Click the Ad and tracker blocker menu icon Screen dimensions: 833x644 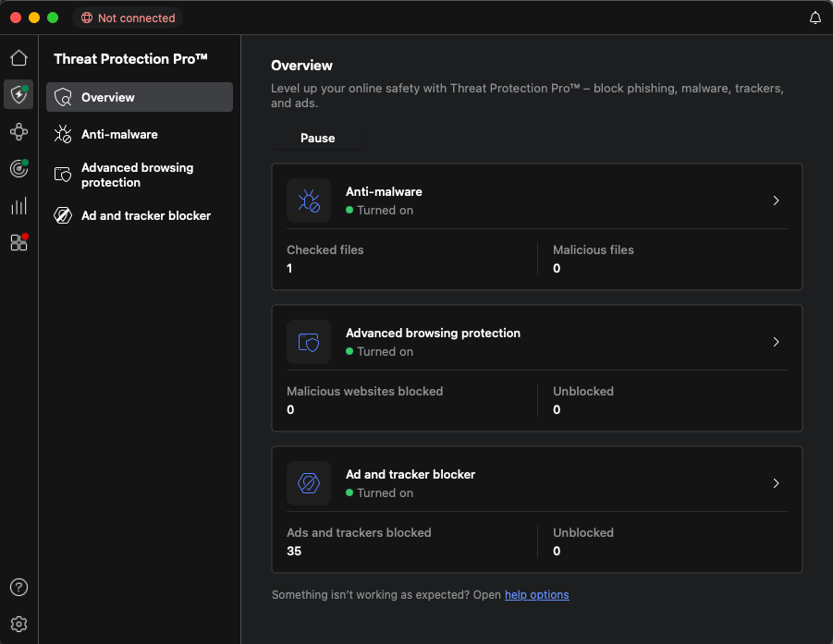pyautogui.click(x=63, y=215)
